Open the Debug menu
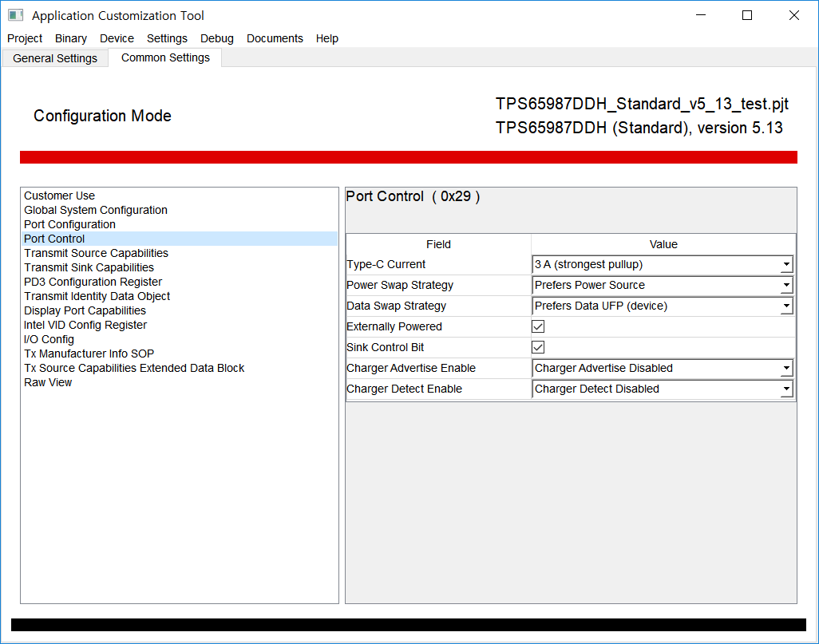Viewport: 819px width, 644px height. point(217,38)
